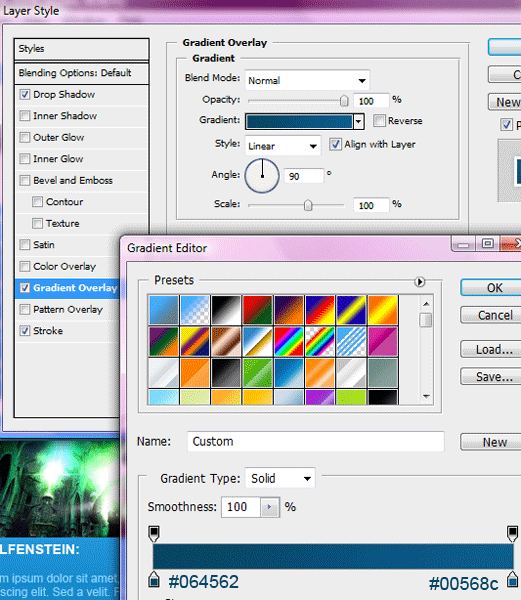Viewport: 521px width, 600px height.
Task: Open the gradient picker dropdown arrow
Action: pos(358,122)
